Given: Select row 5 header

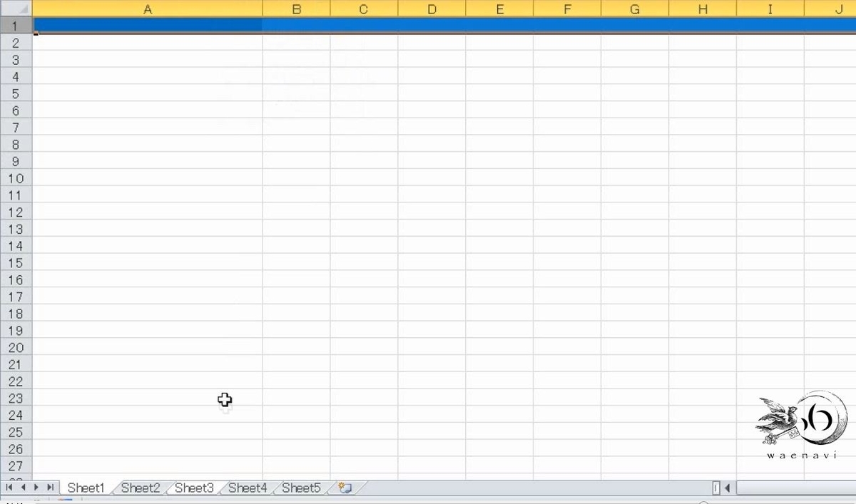Looking at the screenshot, I should pyautogui.click(x=16, y=93).
